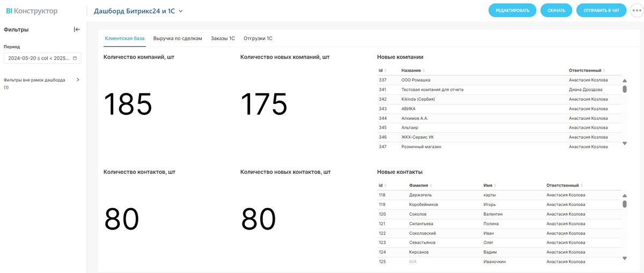Viewport: 644px width, 273px height.
Task: Click the name Полина in contacts
Action: click(x=491, y=224)
